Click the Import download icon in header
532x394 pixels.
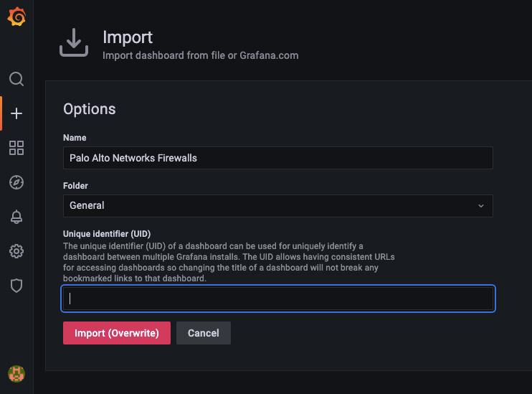click(x=73, y=43)
